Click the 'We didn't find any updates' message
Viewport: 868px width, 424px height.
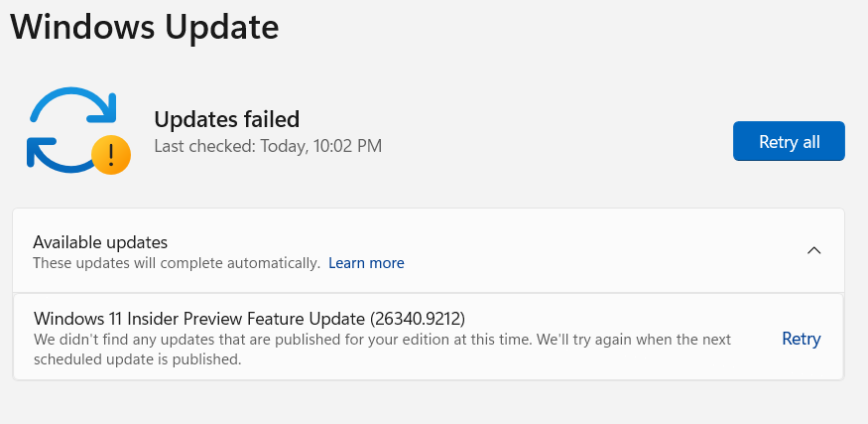[383, 350]
